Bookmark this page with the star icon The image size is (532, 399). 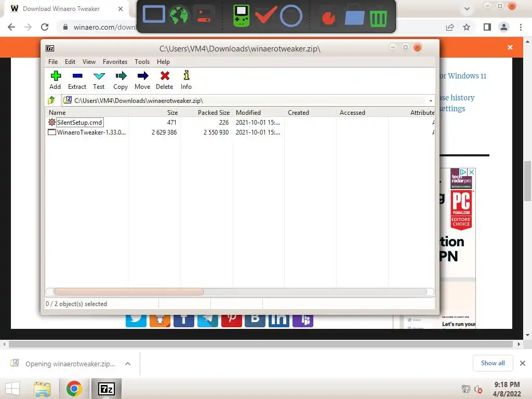[x=467, y=27]
